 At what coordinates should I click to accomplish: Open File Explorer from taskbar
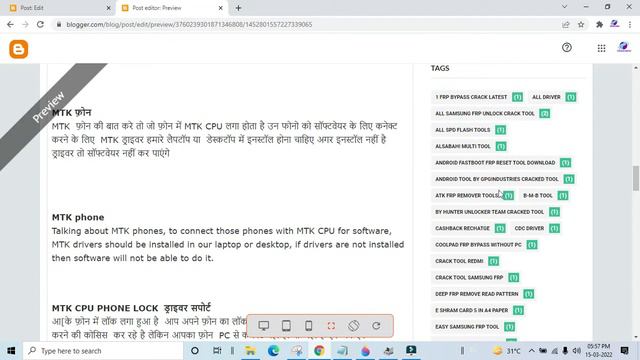(x=250, y=351)
